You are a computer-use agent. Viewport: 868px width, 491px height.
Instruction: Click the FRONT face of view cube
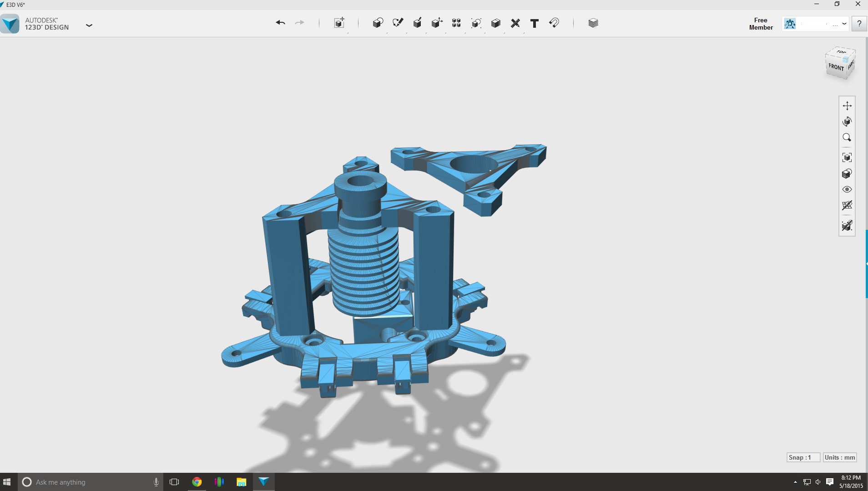(836, 67)
